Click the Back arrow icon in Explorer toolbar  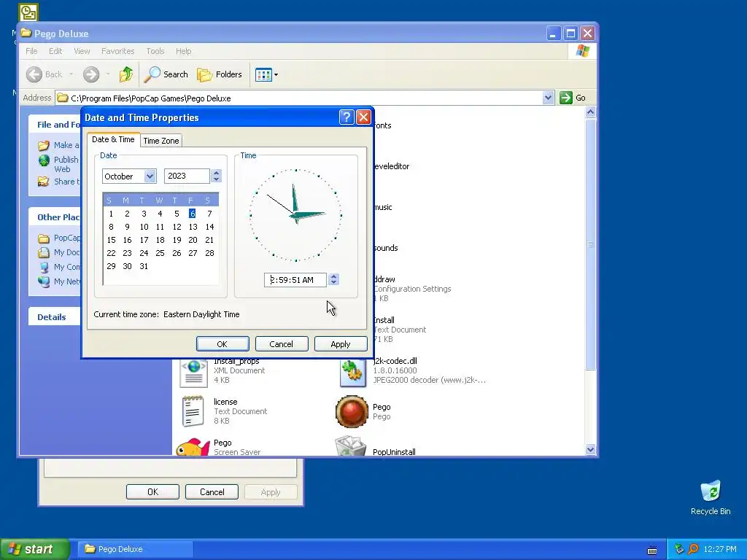point(34,74)
